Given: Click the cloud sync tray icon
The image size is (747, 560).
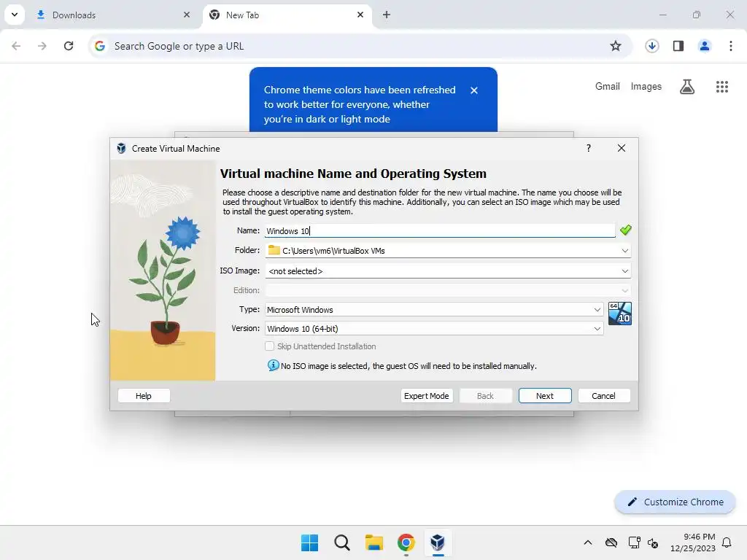Looking at the screenshot, I should 611,542.
